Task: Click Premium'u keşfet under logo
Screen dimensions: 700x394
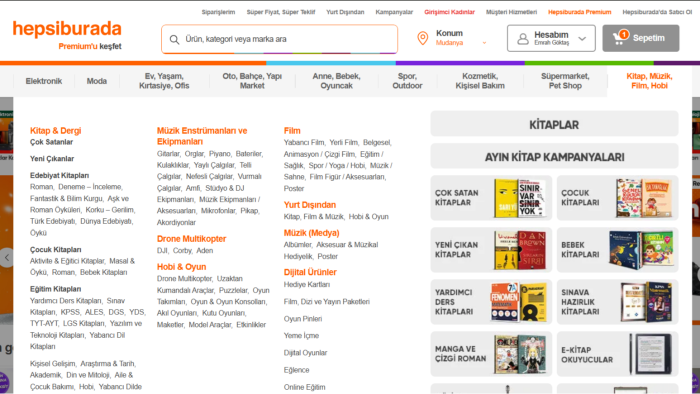Action: [90, 46]
